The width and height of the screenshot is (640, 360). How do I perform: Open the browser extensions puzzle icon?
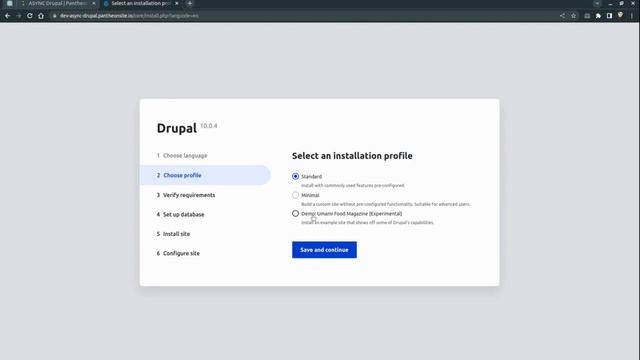click(598, 16)
